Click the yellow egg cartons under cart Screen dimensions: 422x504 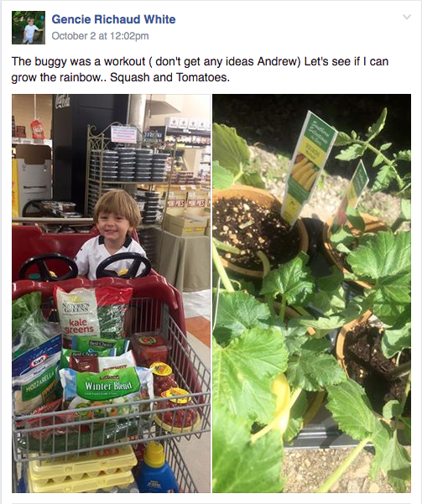pyautogui.click(x=82, y=471)
